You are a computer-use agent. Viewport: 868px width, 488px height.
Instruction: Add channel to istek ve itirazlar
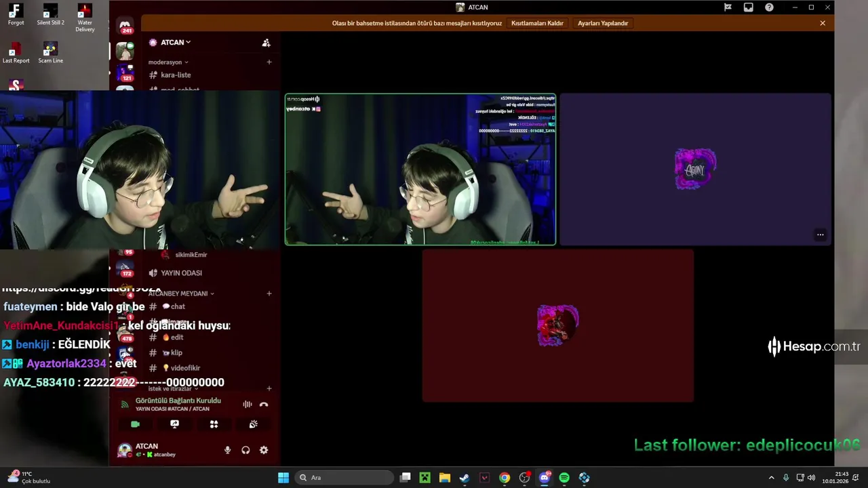tap(269, 388)
